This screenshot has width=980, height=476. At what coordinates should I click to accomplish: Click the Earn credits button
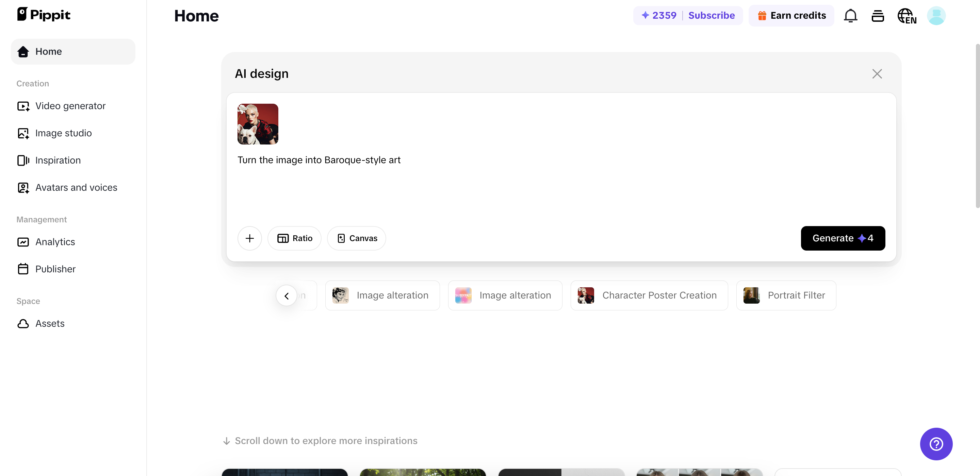click(791, 16)
